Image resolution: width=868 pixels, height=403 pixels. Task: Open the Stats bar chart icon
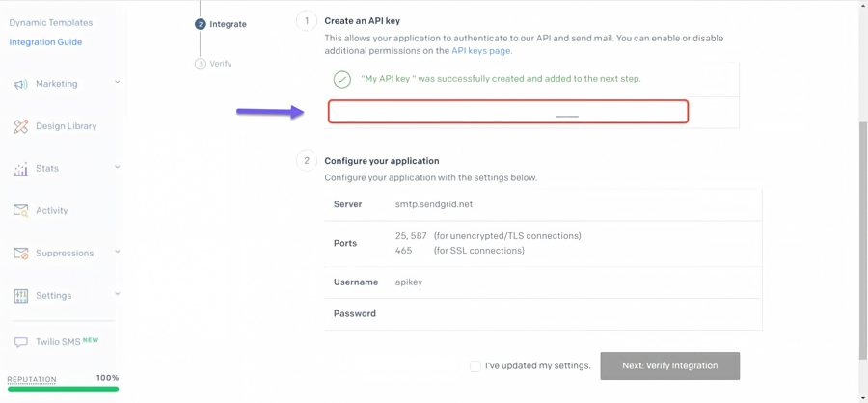tap(20, 169)
